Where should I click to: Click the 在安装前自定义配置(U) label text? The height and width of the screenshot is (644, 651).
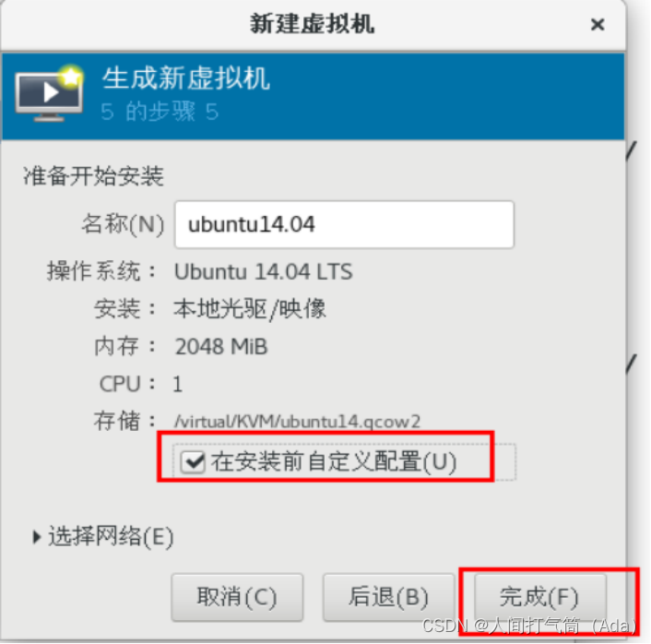(x=334, y=462)
